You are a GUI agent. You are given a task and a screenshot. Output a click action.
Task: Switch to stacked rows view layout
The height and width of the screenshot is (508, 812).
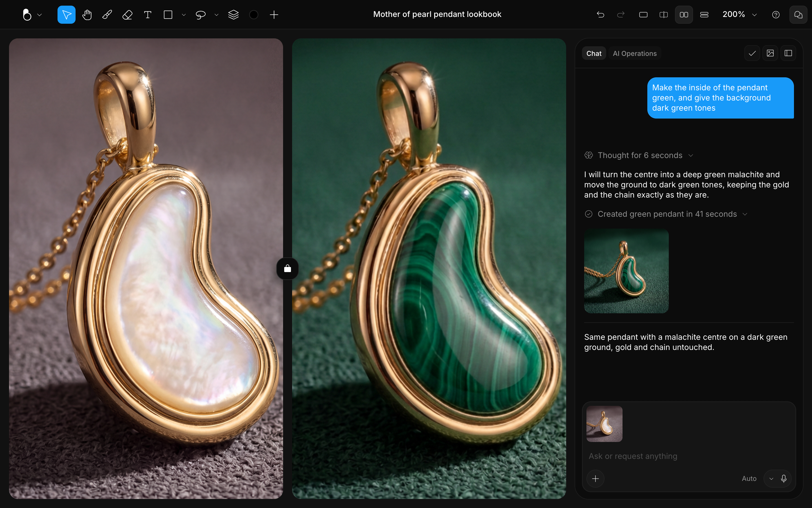coord(704,15)
